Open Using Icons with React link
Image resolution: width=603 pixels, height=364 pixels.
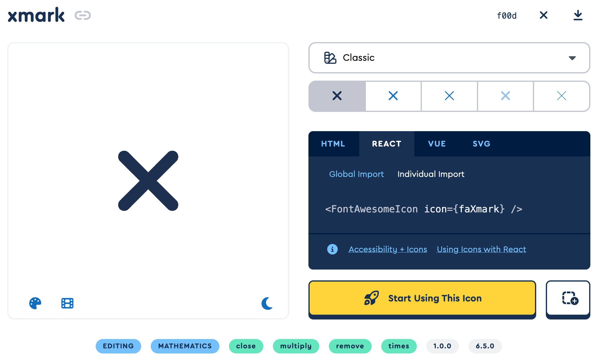click(481, 249)
